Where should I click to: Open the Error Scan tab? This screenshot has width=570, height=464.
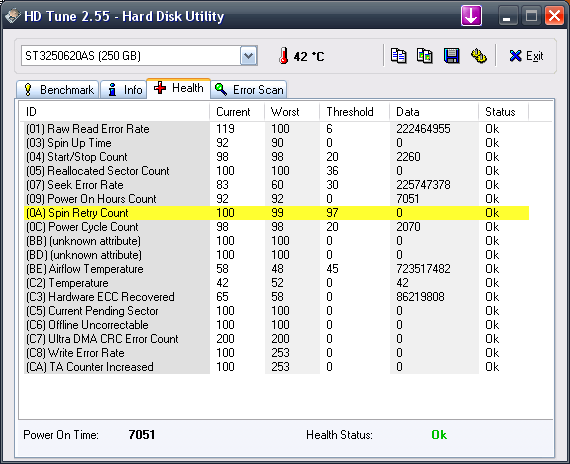tap(249, 89)
